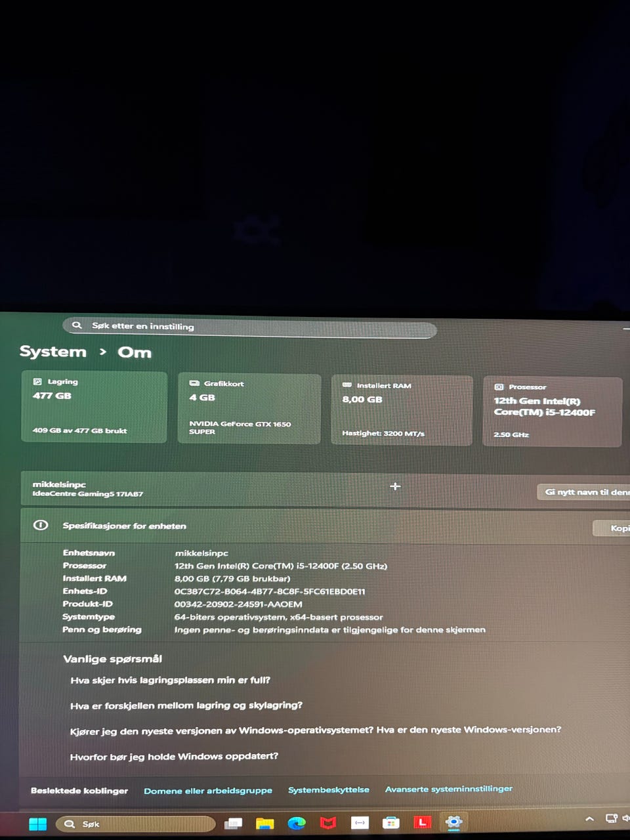Open Systembeskyttelse link
Screen dimensions: 630x840
[x=329, y=789]
